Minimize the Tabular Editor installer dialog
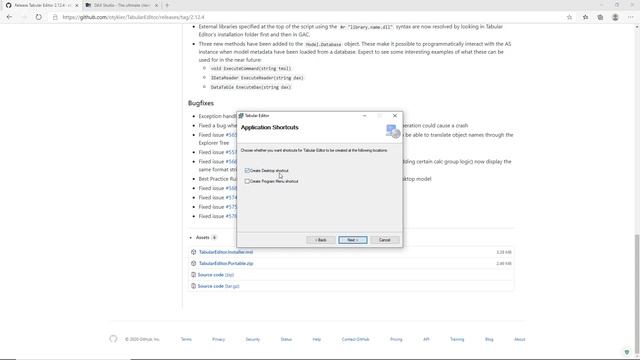Image resolution: width=640 pixels, height=360 pixels. click(364, 116)
